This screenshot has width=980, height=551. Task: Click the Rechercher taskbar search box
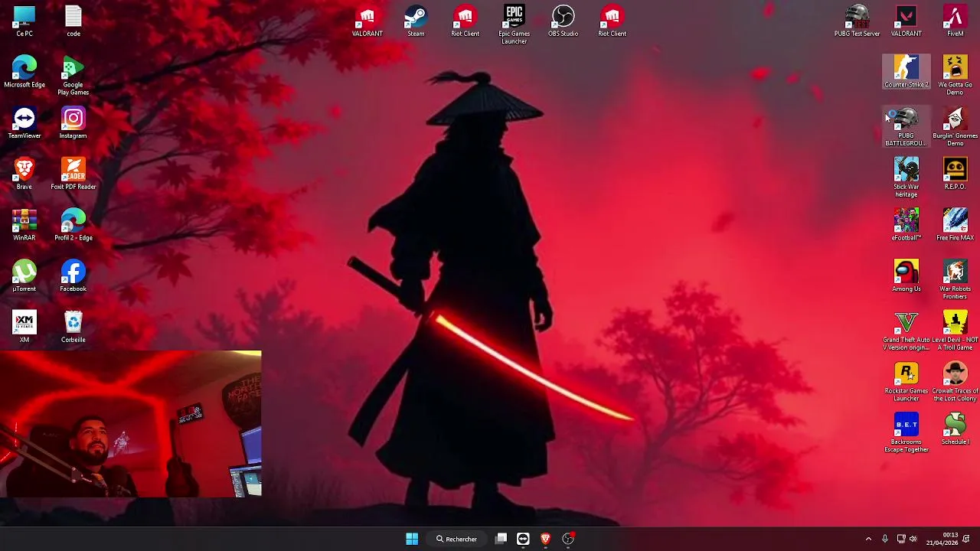point(457,539)
